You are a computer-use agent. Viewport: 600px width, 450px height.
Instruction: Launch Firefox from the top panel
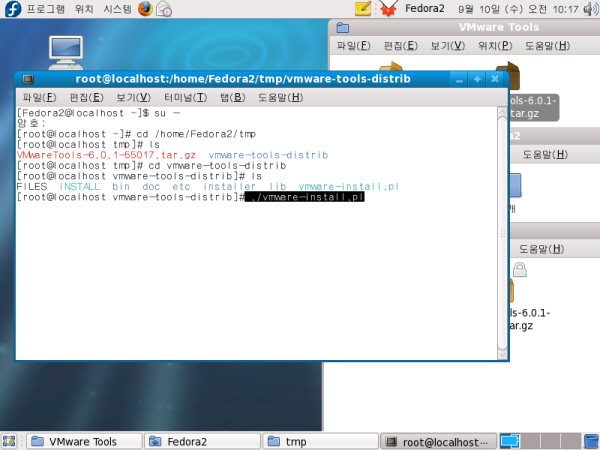[x=145, y=8]
